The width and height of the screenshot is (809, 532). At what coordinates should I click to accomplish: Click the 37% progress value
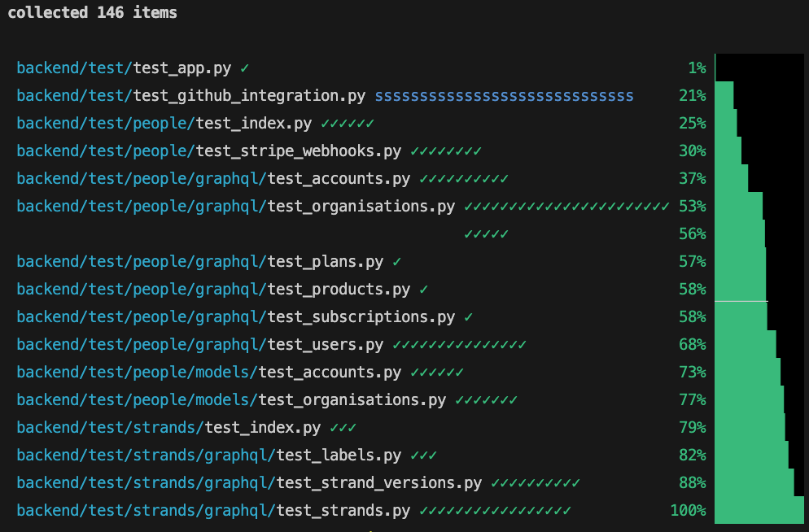pos(693,179)
